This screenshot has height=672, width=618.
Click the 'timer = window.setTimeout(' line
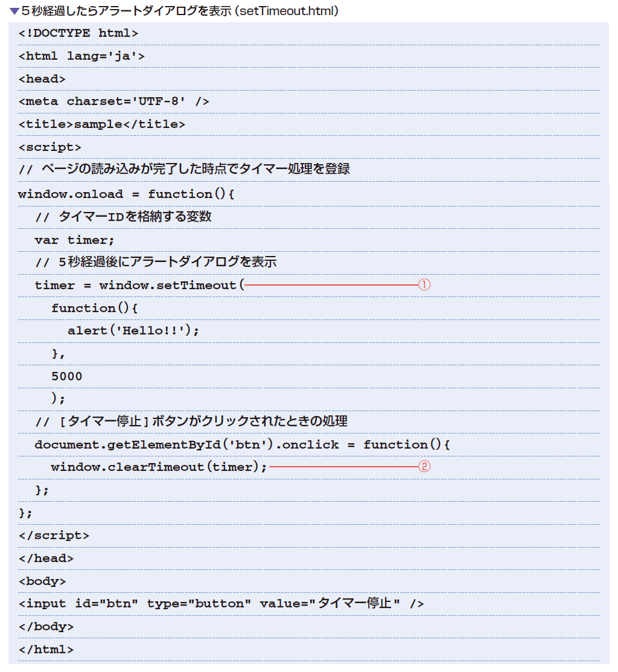[139, 285]
